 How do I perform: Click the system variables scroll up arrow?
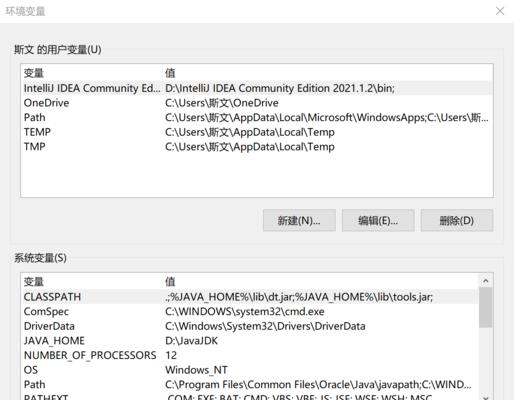point(486,281)
